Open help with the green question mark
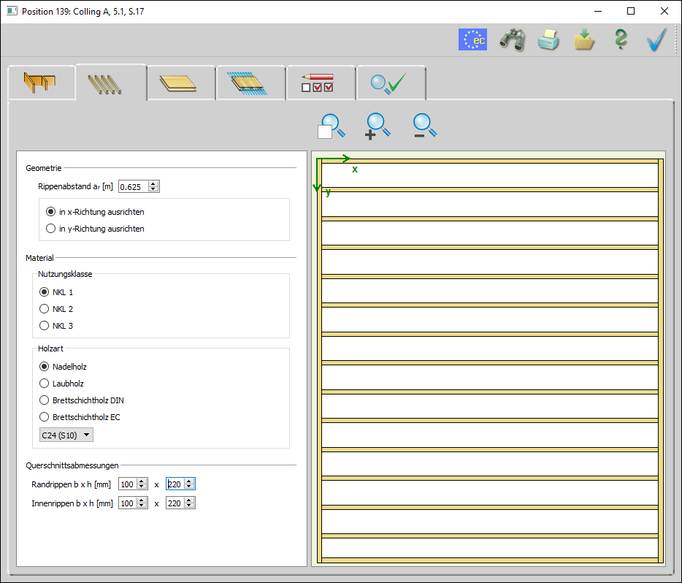The image size is (682, 583). point(621,40)
